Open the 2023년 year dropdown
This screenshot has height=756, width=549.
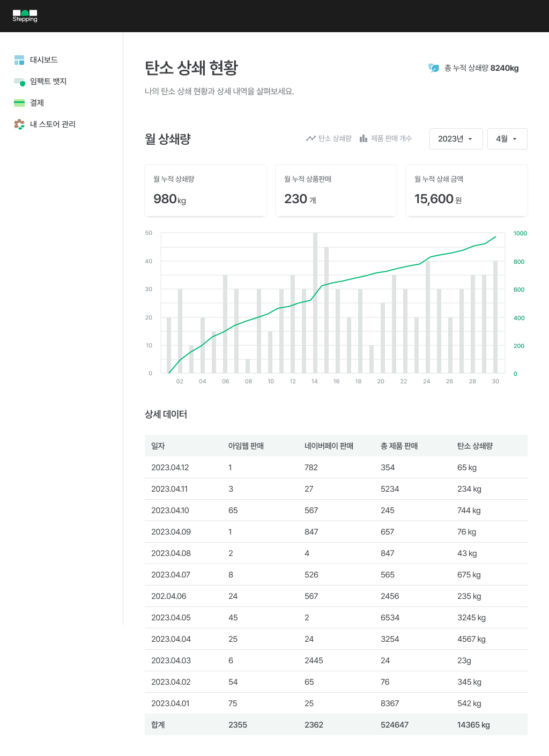pos(456,139)
